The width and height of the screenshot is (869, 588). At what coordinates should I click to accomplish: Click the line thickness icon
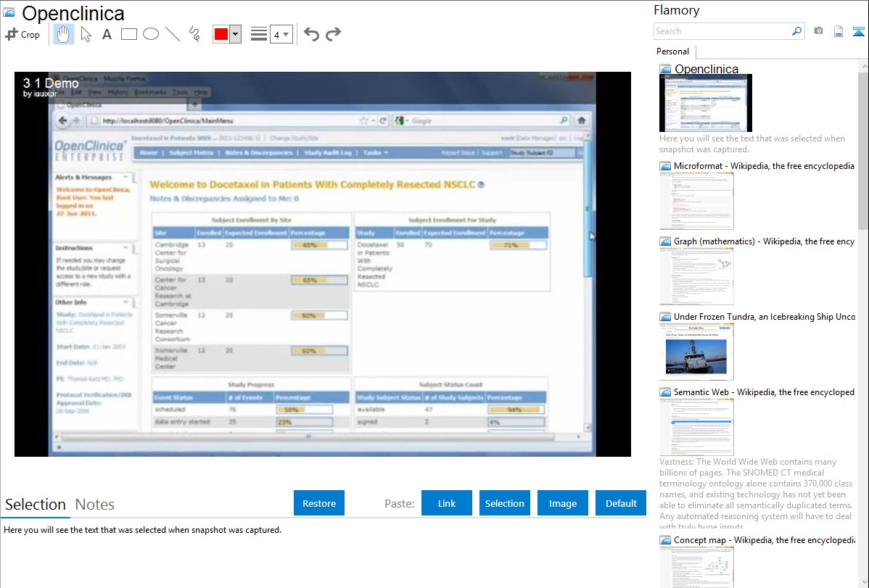click(259, 34)
